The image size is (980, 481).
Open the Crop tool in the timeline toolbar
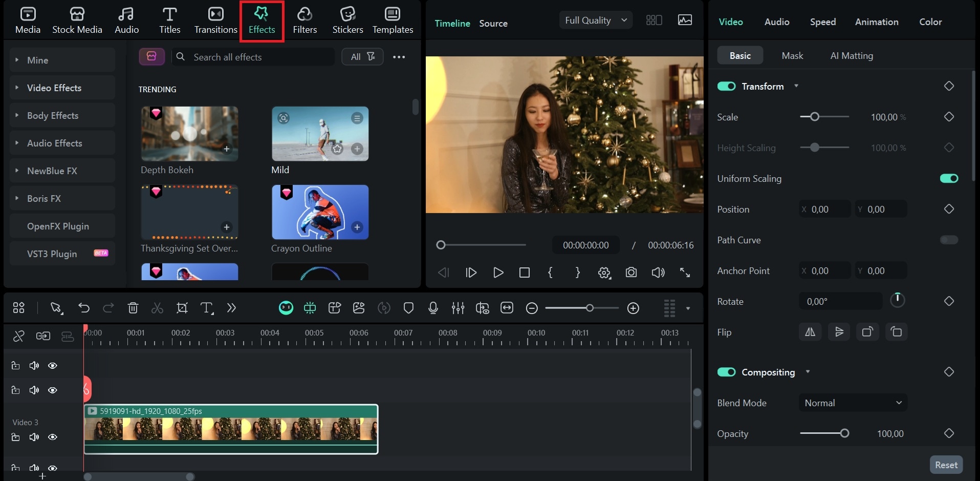[x=182, y=308]
